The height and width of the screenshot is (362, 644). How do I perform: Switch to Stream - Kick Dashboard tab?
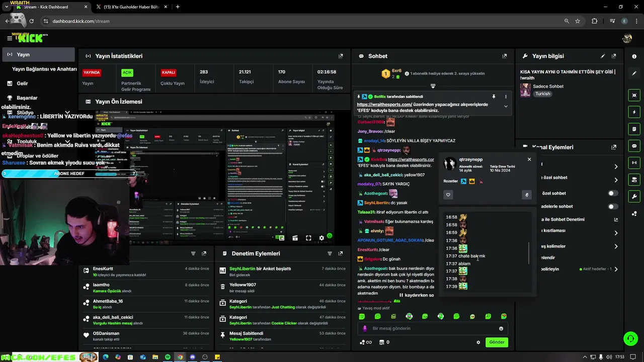coord(52,7)
